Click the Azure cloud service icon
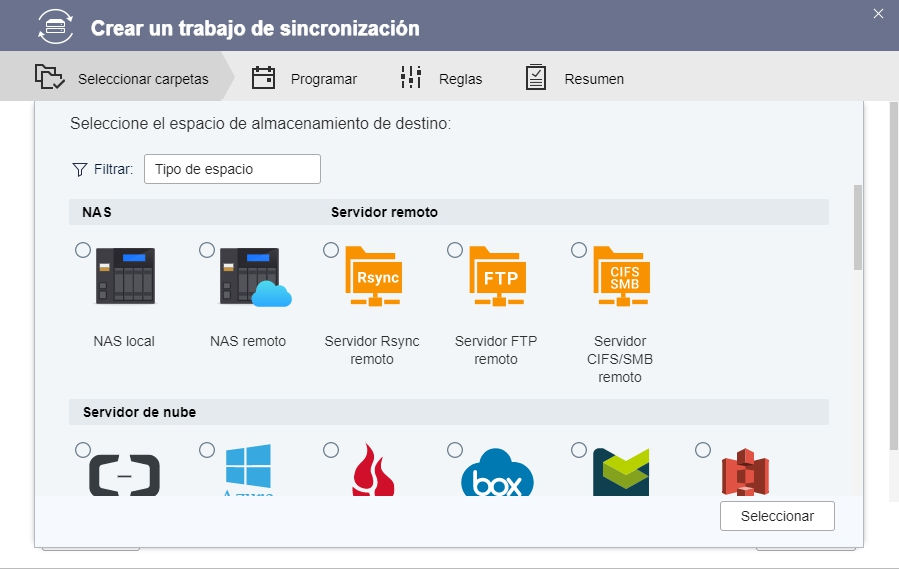This screenshot has height=570, width=899. [x=248, y=470]
